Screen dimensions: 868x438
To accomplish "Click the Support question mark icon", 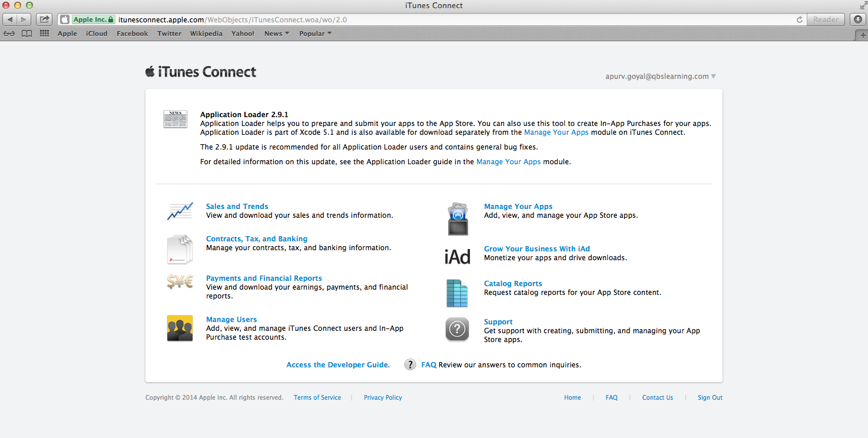I will (x=458, y=329).
